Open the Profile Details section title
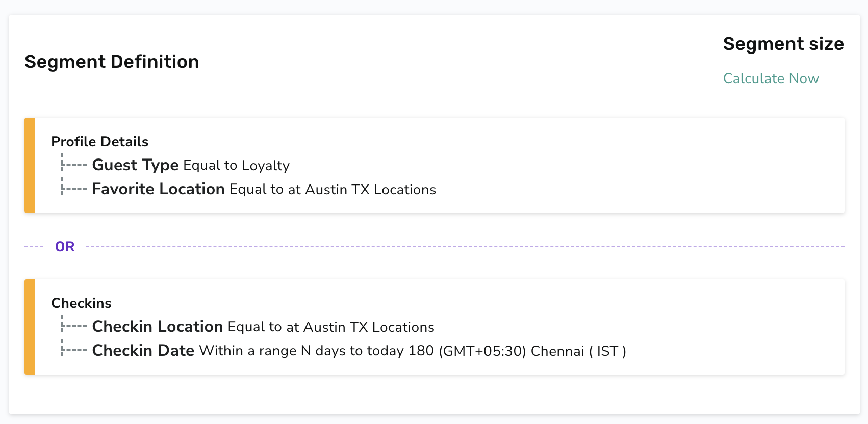Viewport: 868px width, 424px height. click(x=99, y=142)
